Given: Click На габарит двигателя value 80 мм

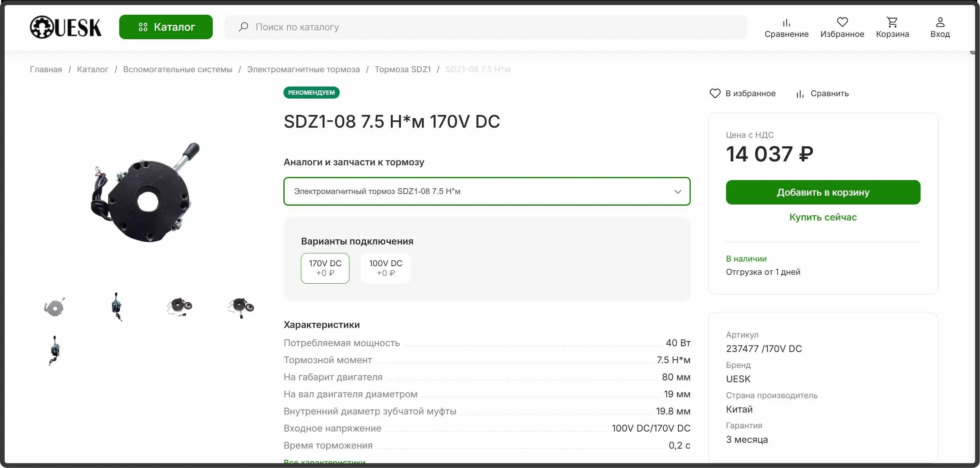Looking at the screenshot, I should click(x=676, y=377).
